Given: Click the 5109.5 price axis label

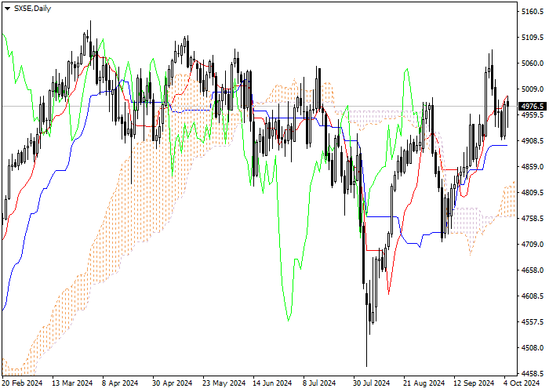Looking at the screenshot, I should tap(533, 38).
